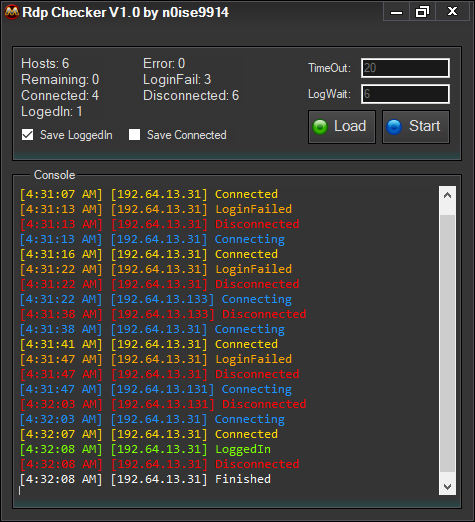Image resolution: width=475 pixels, height=522 pixels.
Task: Enable the Save Connected checkbox
Action: coord(134,135)
